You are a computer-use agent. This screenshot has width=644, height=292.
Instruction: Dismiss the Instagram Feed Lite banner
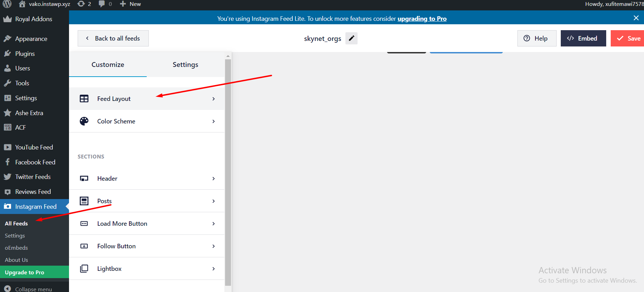click(636, 18)
